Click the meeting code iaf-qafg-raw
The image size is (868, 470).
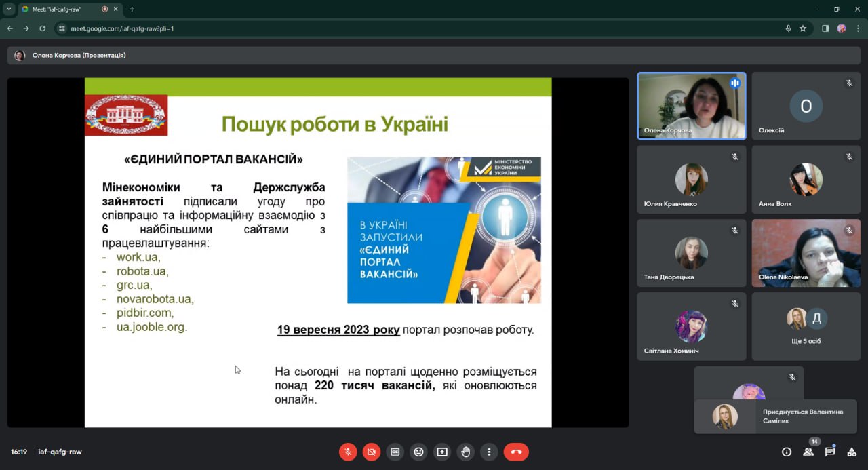(60, 452)
